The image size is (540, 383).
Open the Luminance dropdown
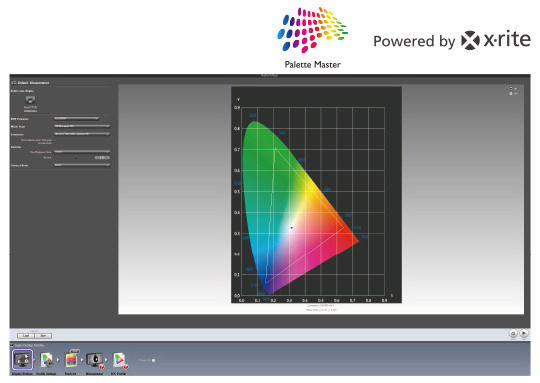pos(82,134)
